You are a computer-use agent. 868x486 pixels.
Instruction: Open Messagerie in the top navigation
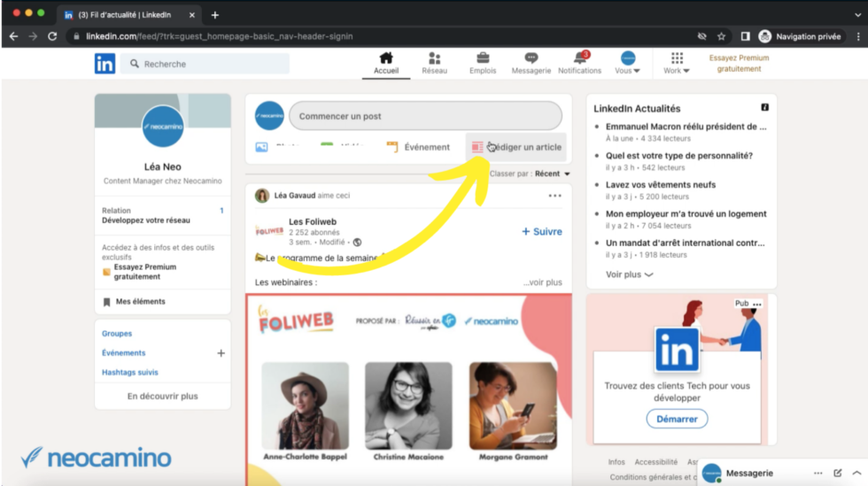(x=531, y=64)
